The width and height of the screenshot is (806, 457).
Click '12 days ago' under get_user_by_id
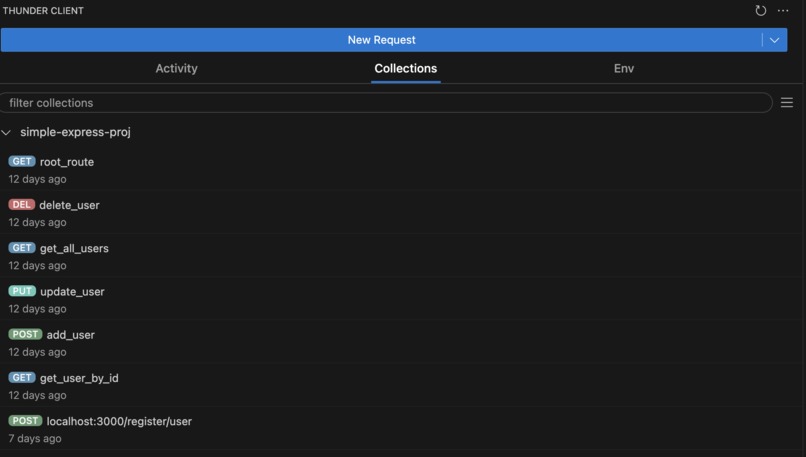coord(38,395)
